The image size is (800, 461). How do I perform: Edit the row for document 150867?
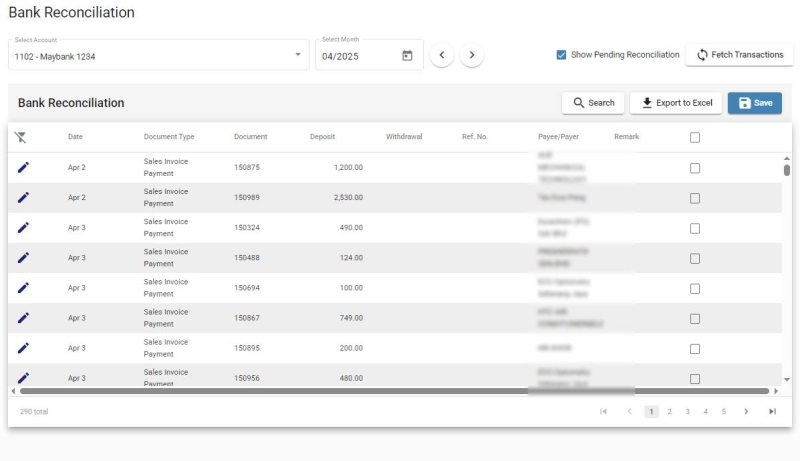point(23,318)
